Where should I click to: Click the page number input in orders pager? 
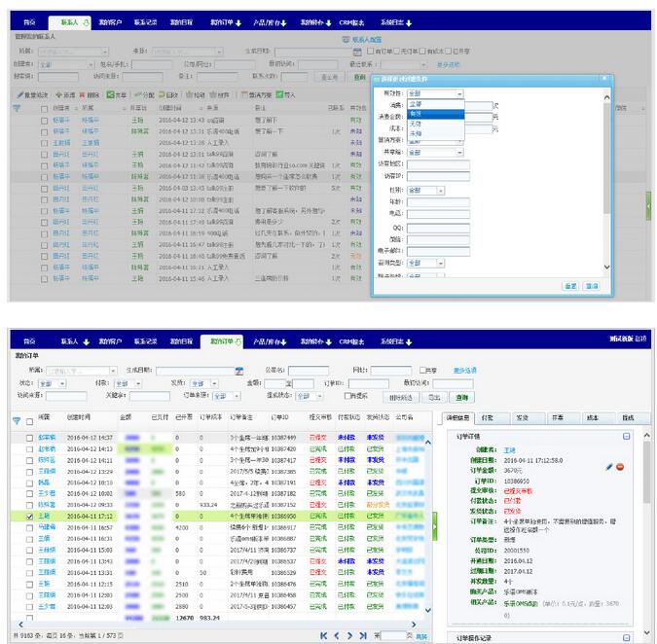click(393, 635)
